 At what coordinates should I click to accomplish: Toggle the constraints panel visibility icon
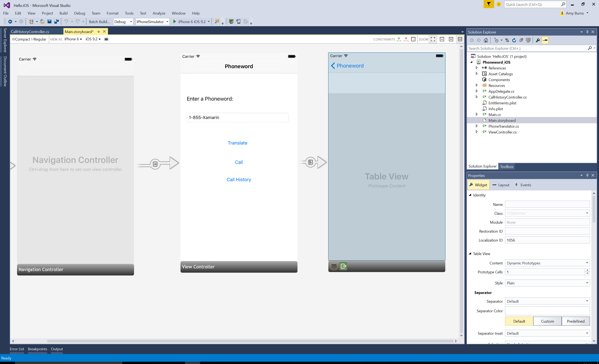[413, 39]
